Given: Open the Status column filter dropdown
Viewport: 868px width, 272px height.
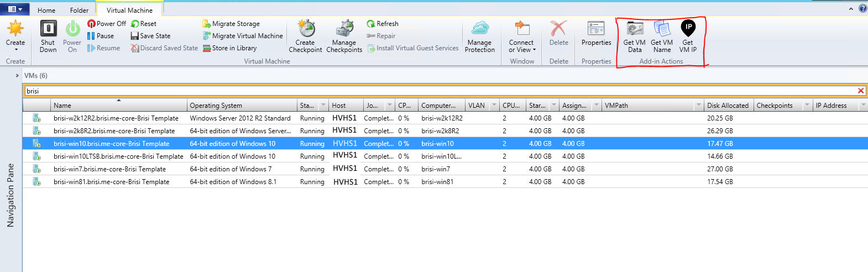Looking at the screenshot, I should (323, 105).
